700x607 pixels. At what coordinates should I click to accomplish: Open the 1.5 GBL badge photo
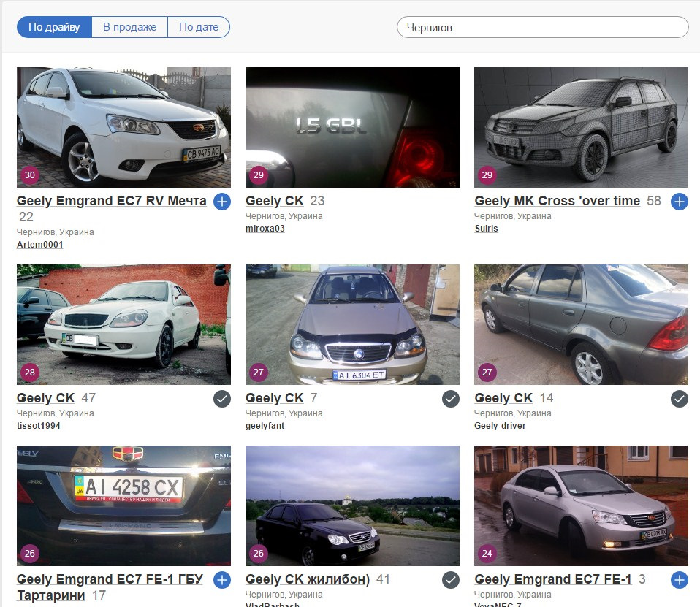(352, 127)
